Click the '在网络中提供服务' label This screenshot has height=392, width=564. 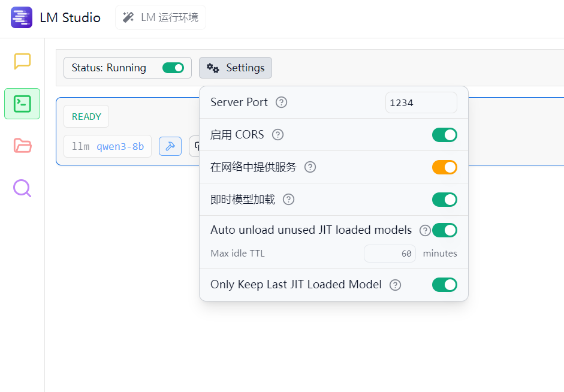tap(253, 167)
